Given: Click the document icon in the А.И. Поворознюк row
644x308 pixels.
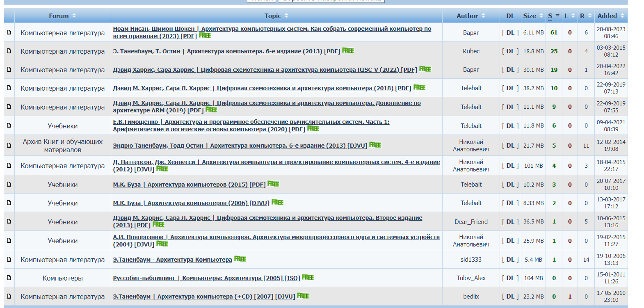Looking at the screenshot, I should pyautogui.click(x=9, y=240).
